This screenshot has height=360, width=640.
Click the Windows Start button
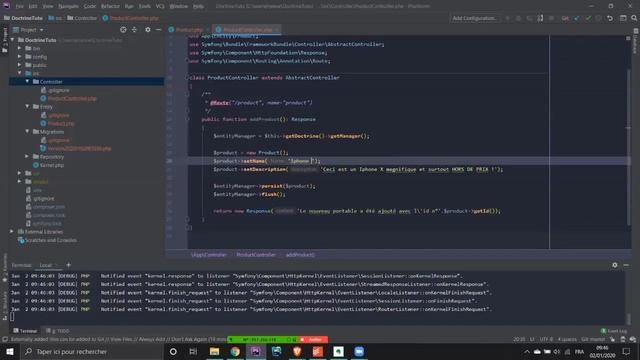9,351
